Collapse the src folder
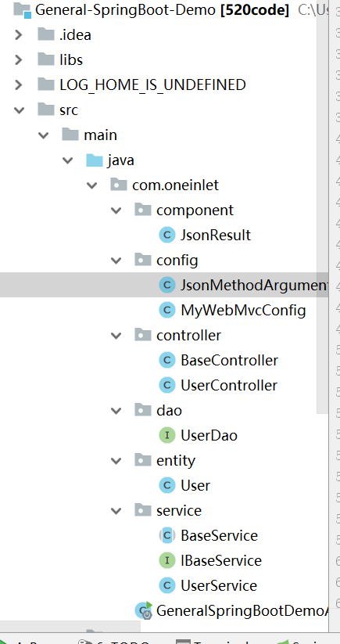The image size is (340, 644). point(19,110)
